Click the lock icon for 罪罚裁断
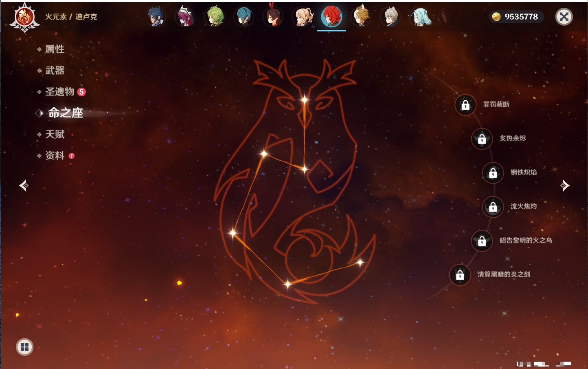The image size is (588, 369). coord(465,105)
